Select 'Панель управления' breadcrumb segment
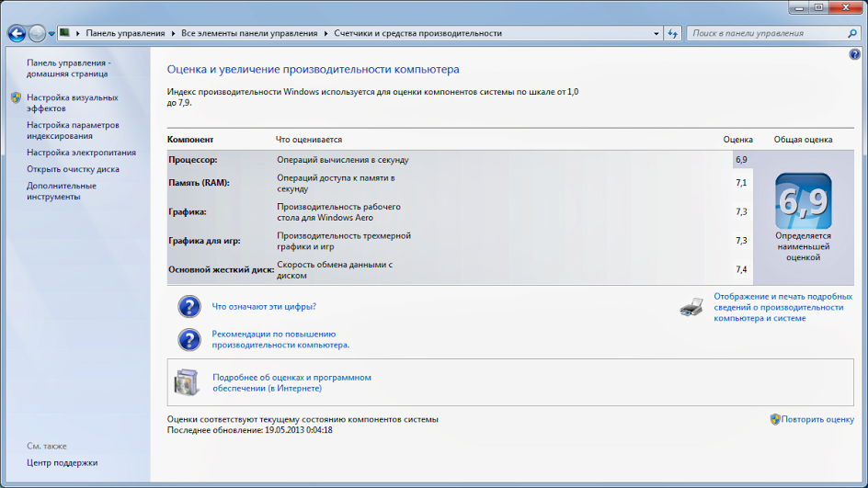Viewport: 868px width, 488px height. [125, 33]
